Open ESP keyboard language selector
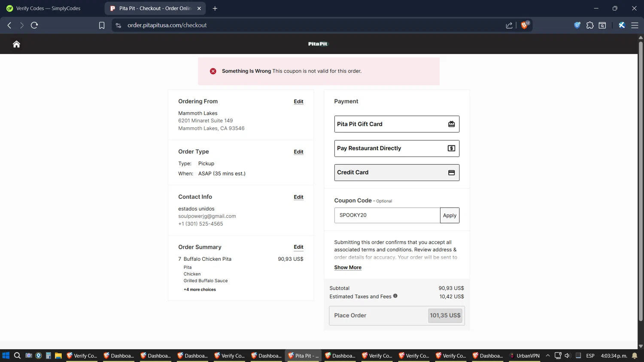 [590, 356]
